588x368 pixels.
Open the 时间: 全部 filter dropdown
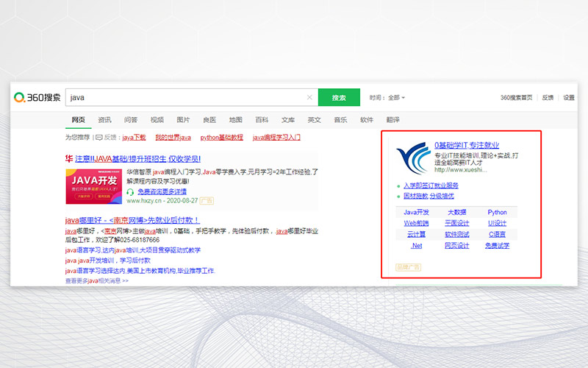tap(387, 97)
